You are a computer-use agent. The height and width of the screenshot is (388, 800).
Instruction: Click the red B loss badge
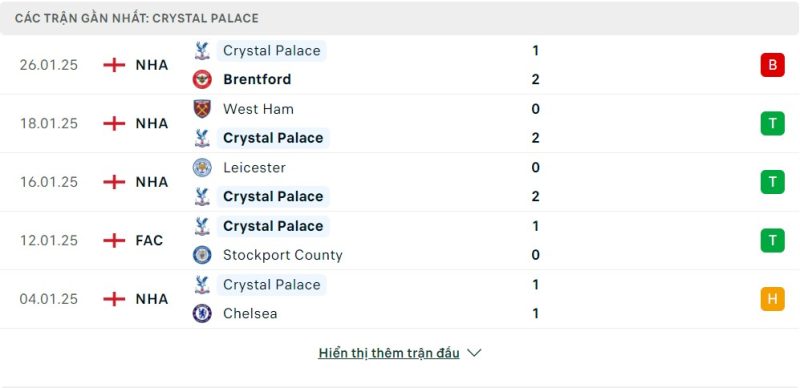(x=772, y=65)
